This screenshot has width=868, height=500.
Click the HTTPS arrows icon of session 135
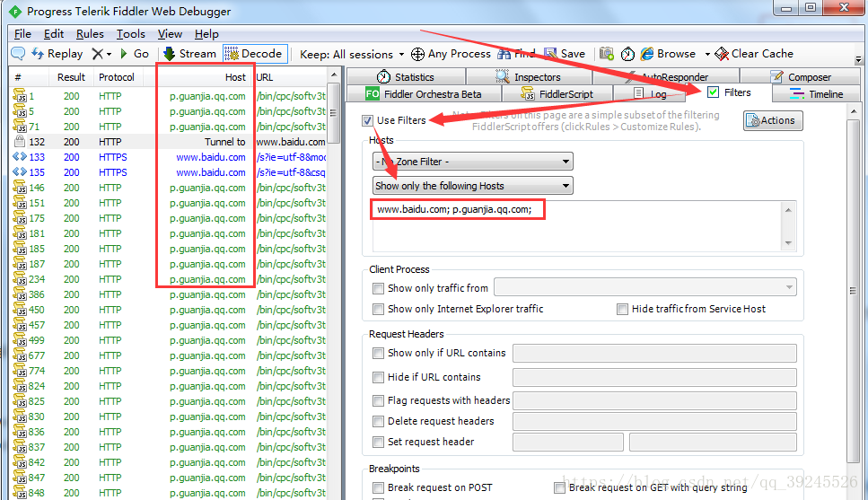tap(20, 172)
